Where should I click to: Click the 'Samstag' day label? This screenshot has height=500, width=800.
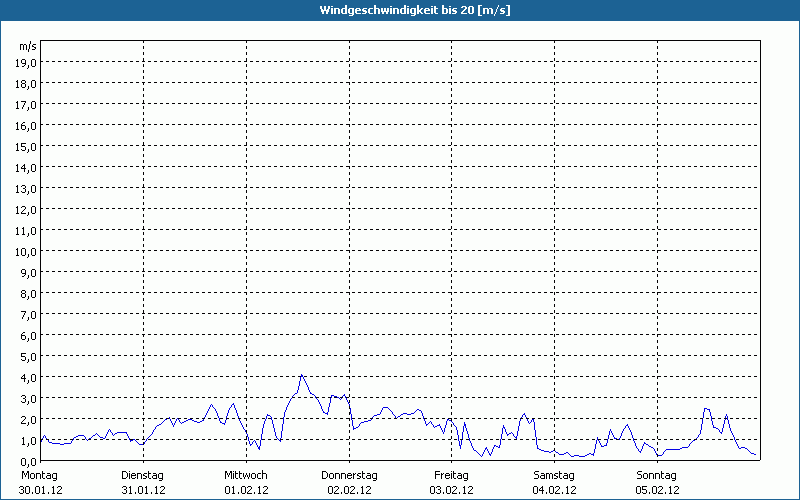(x=554, y=476)
